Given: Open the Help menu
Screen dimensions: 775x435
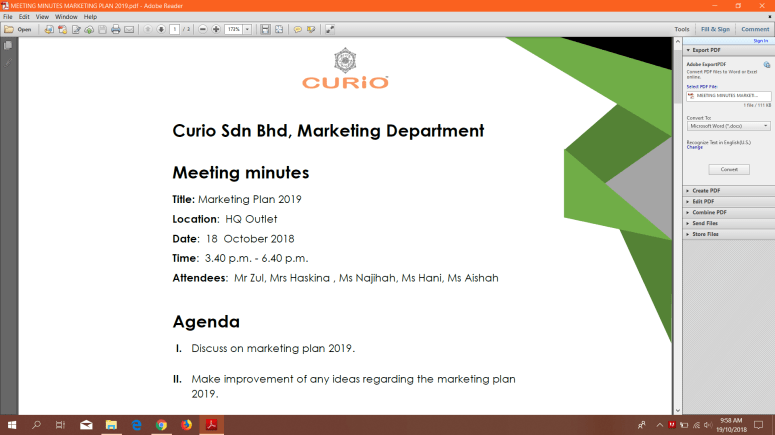Looking at the screenshot, I should coord(90,17).
